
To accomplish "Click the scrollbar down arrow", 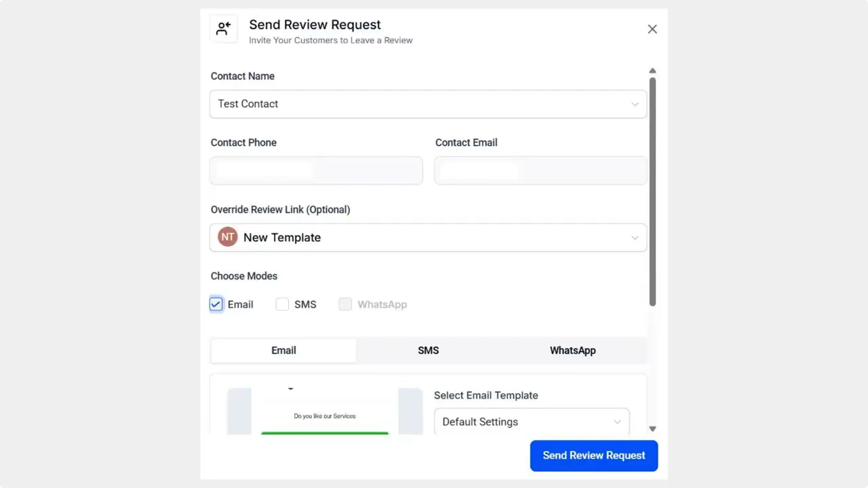I will click(652, 428).
